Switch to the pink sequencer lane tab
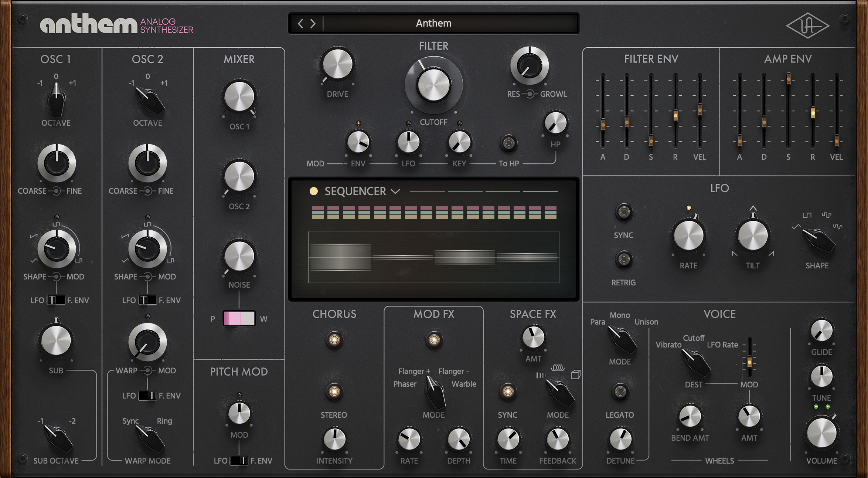 pos(428,192)
